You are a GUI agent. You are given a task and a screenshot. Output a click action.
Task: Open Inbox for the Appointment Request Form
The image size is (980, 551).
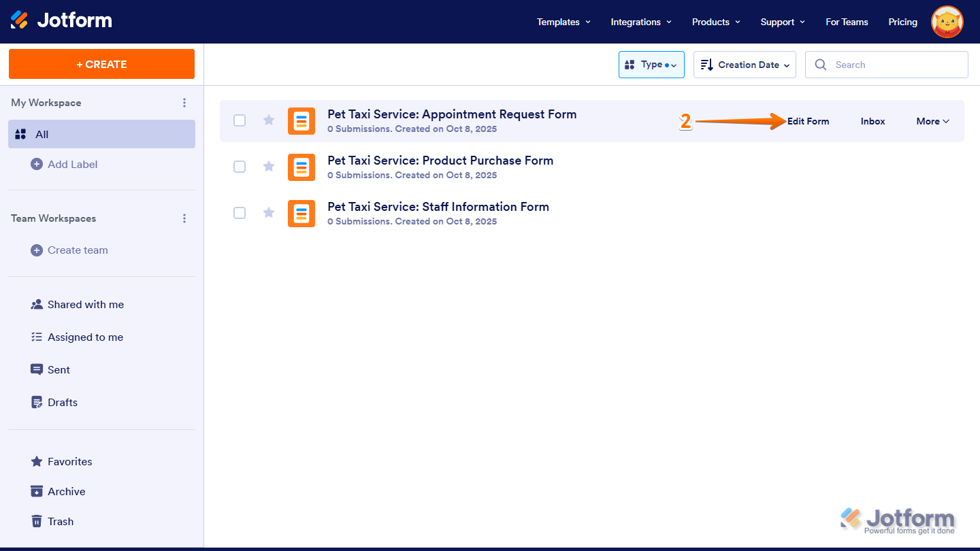click(x=872, y=120)
